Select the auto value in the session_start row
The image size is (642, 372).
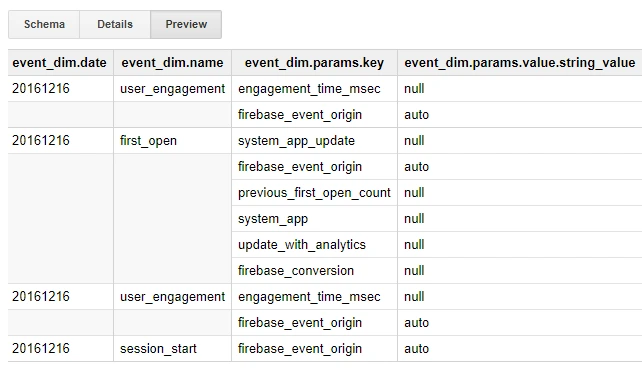[x=416, y=349]
